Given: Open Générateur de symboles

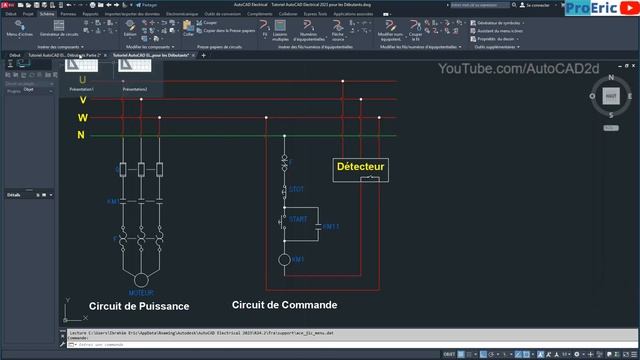Looking at the screenshot, I should [x=495, y=23].
